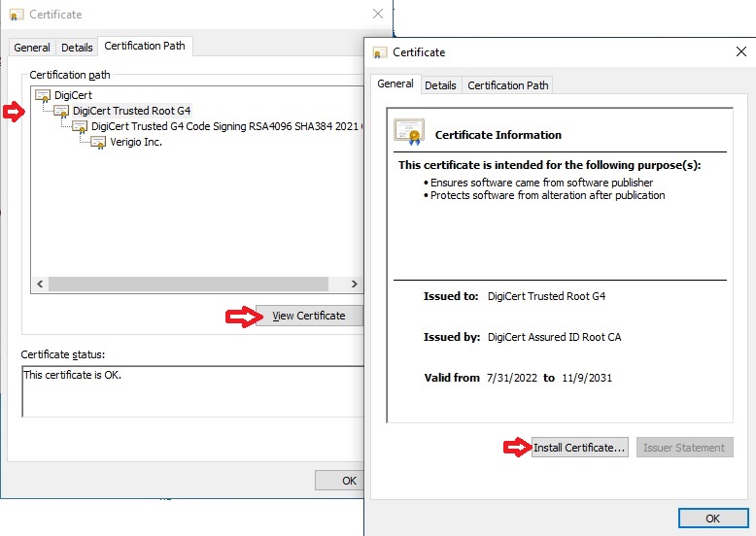
Task: Click the Certificate Information ribbon badge icon
Action: pyautogui.click(x=409, y=132)
